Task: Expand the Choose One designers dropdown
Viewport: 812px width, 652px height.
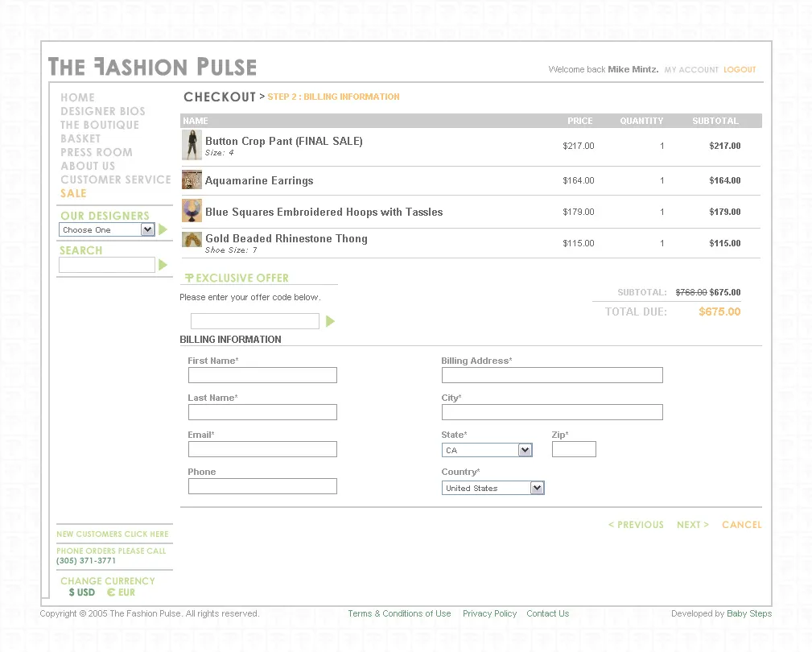Action: point(107,229)
